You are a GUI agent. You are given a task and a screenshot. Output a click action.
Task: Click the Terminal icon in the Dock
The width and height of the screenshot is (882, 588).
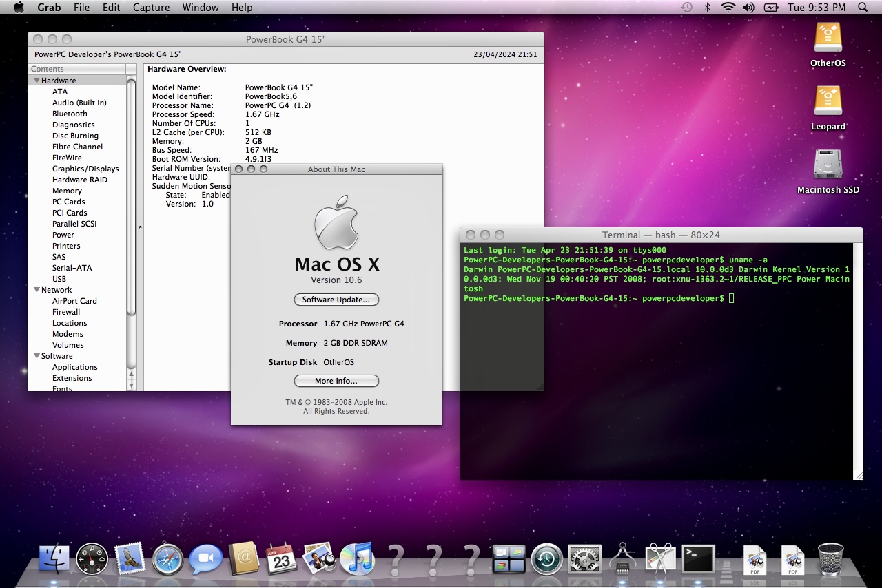(x=698, y=558)
